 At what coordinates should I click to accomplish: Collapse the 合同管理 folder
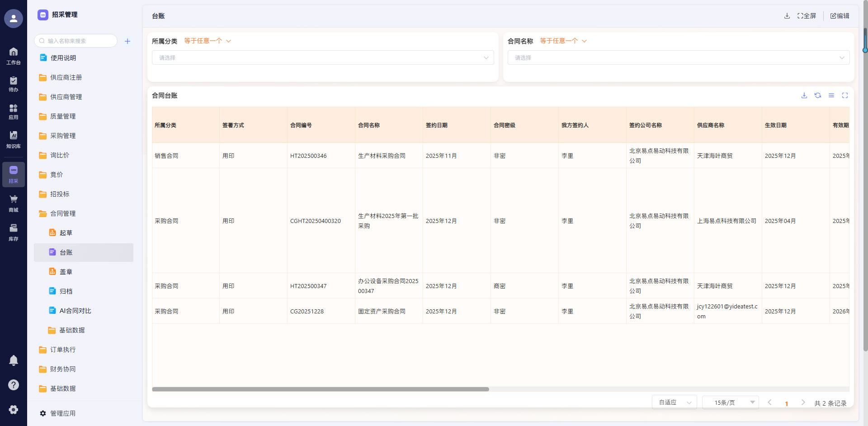pos(63,213)
